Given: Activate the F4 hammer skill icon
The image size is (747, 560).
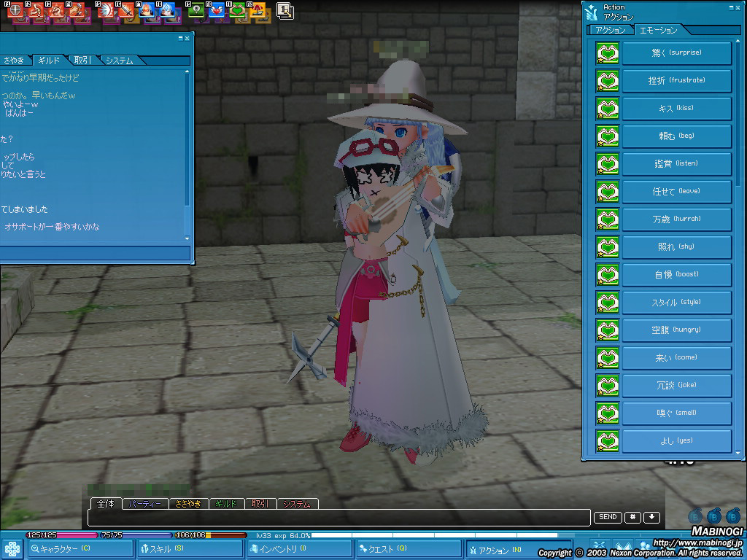Looking at the screenshot, I should pyautogui.click(x=77, y=10).
